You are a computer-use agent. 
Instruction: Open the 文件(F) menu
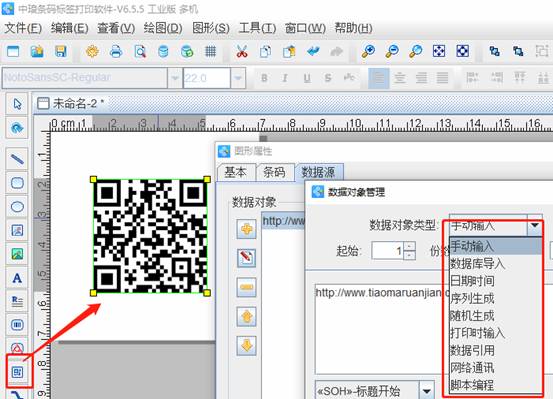23,28
